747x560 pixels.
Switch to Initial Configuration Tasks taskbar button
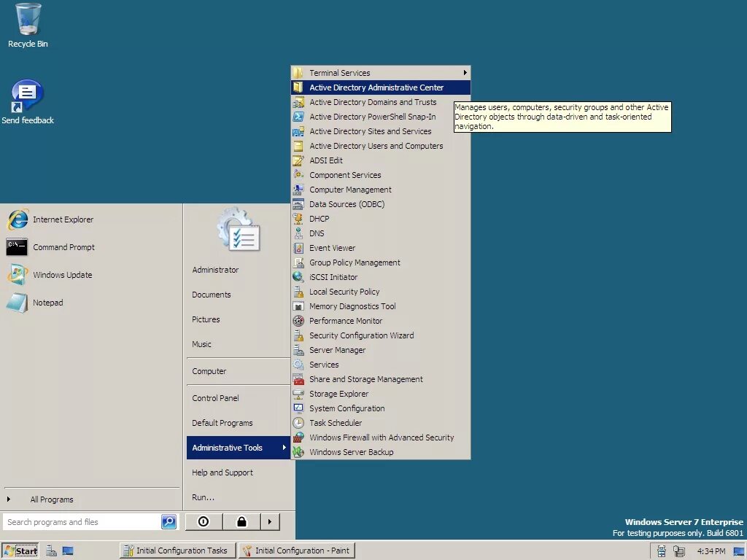pos(178,551)
